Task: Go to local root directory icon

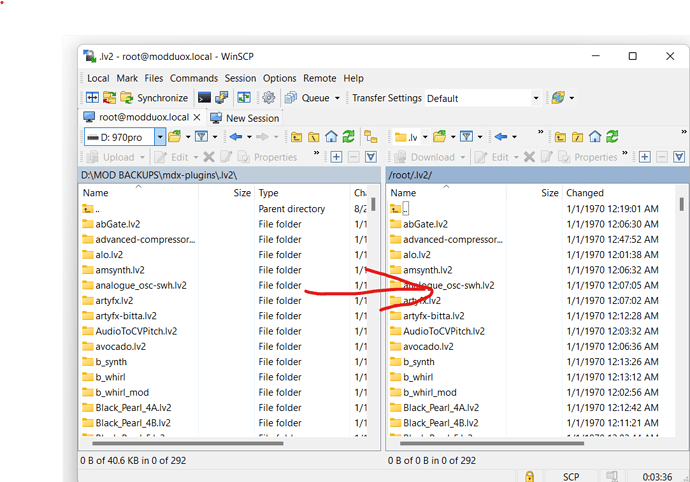Action: [313, 137]
